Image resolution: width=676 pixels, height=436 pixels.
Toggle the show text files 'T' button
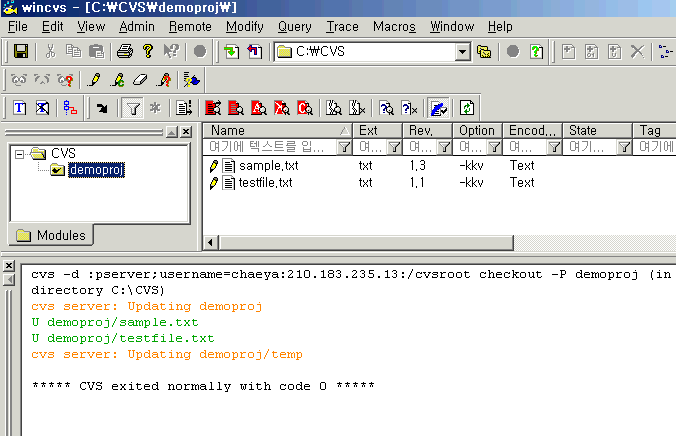[20, 108]
